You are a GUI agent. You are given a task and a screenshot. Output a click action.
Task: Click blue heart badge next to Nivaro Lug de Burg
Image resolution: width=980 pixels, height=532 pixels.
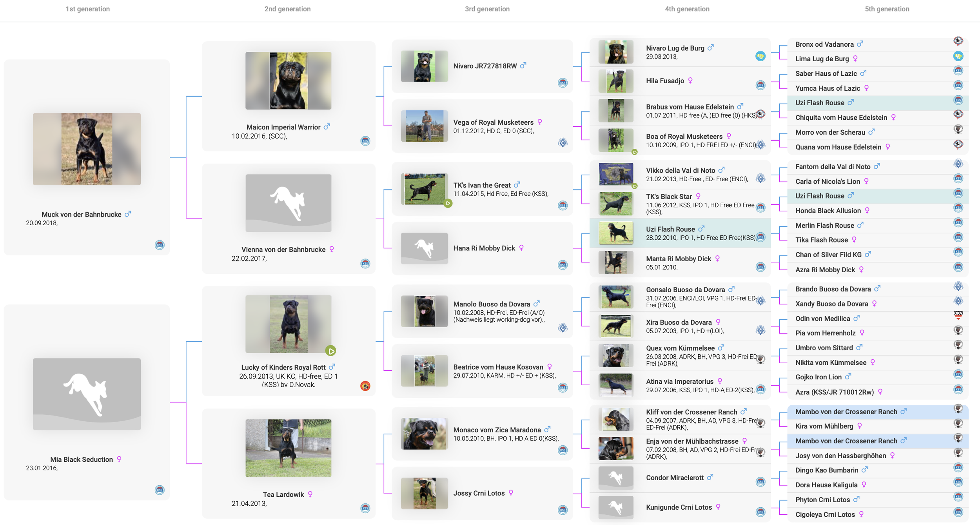pos(760,56)
